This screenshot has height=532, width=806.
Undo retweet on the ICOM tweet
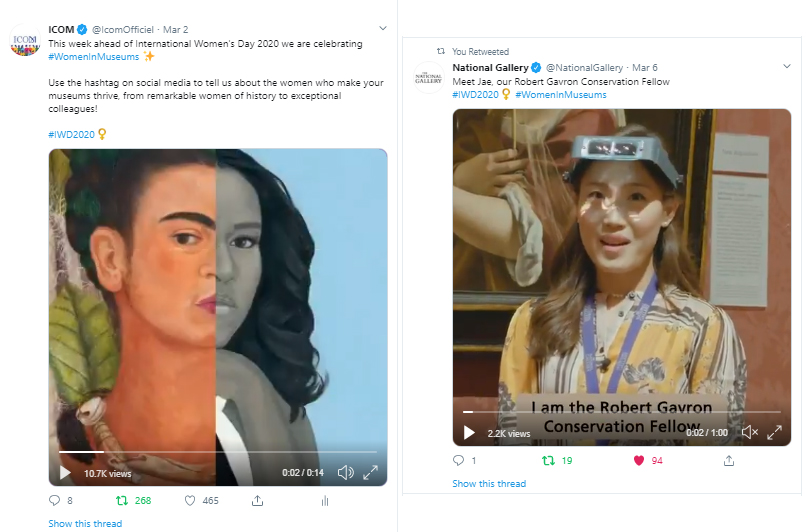122,500
